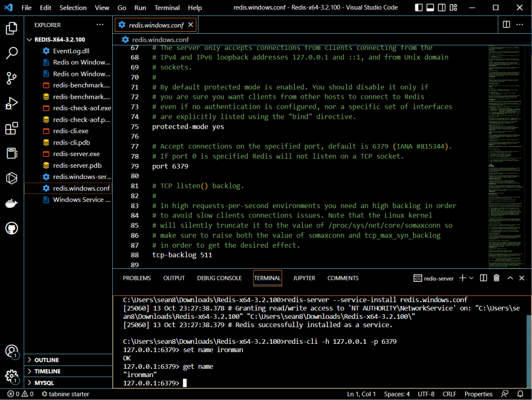Change encoding via UTF-8
The height and width of the screenshot is (400, 532).
tap(426, 394)
